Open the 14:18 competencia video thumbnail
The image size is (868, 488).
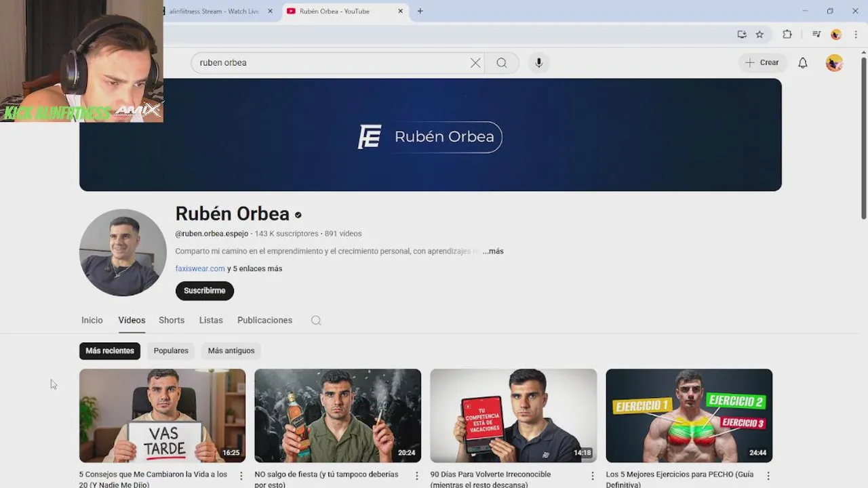pyautogui.click(x=513, y=415)
